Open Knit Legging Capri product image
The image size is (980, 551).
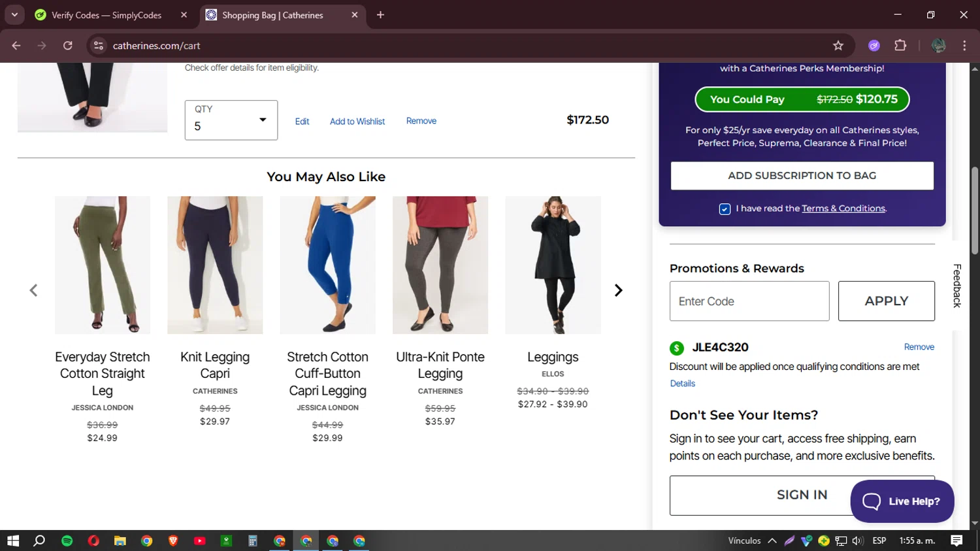coord(215,265)
